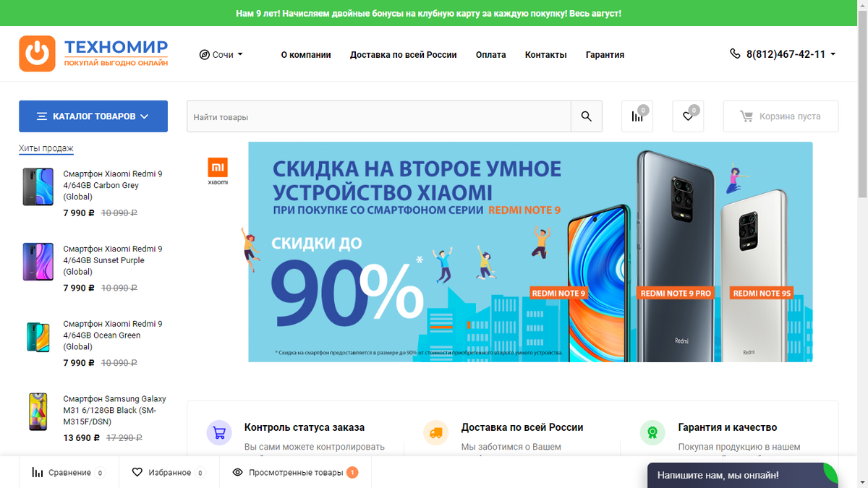Click the orange Техномир power logo icon
The image size is (868, 488).
[37, 54]
